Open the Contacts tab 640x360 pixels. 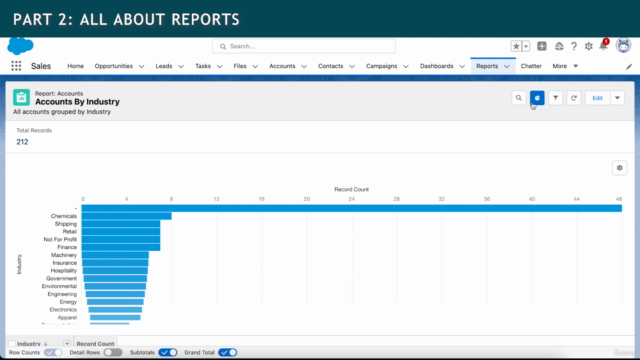point(331,66)
